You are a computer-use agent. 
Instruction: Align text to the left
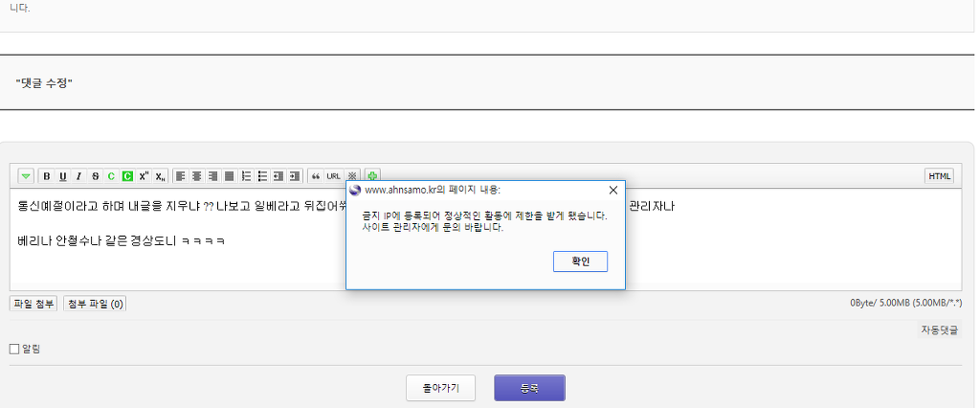[181, 176]
